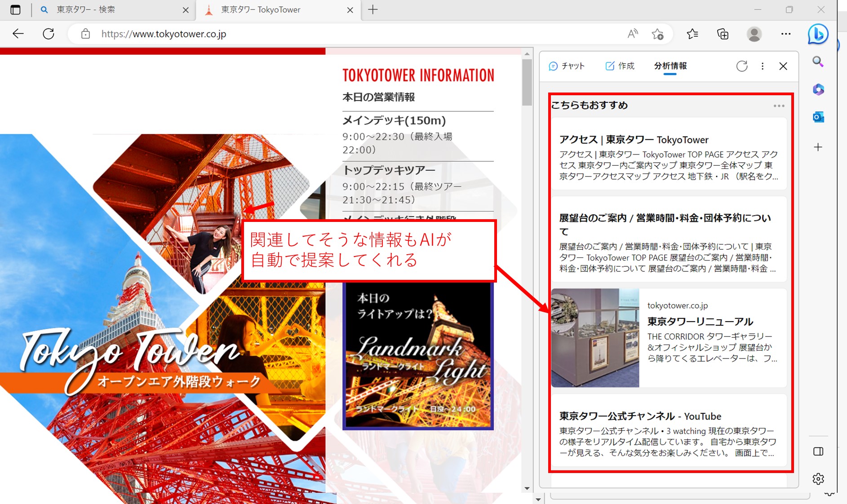View site info via the lock icon

[x=85, y=34]
